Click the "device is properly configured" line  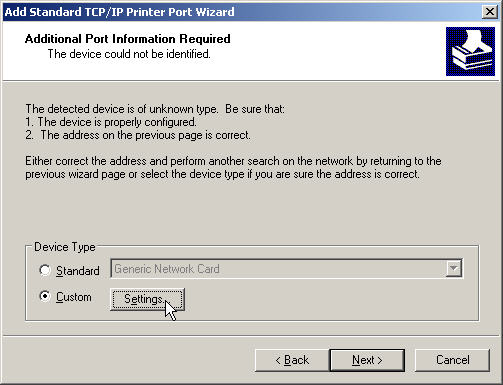coord(111,122)
